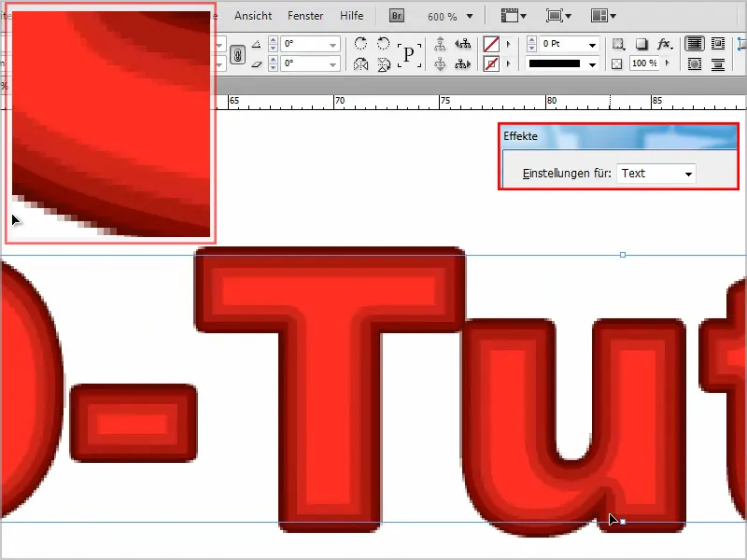The width and height of the screenshot is (747, 560).
Task: Expand the shear angle dropdown
Action: (333, 64)
